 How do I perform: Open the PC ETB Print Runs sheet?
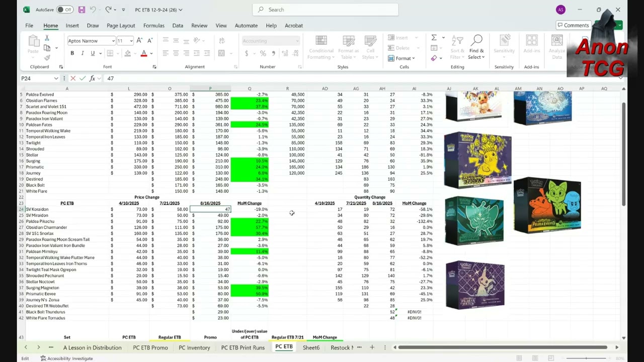243,347
